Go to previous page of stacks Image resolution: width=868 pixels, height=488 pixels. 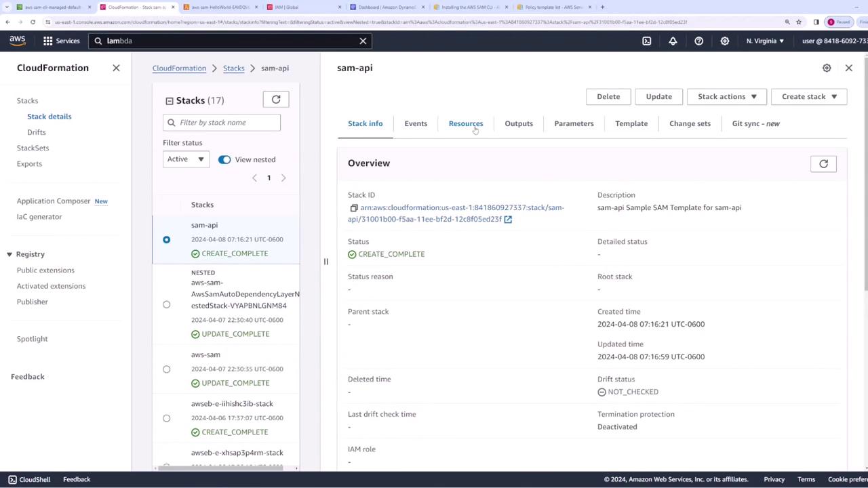pyautogui.click(x=254, y=178)
